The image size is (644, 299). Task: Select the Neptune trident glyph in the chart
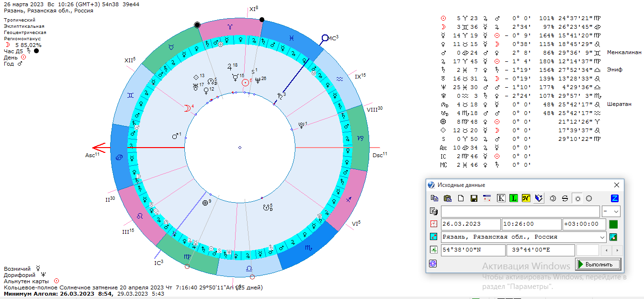coord(258,80)
